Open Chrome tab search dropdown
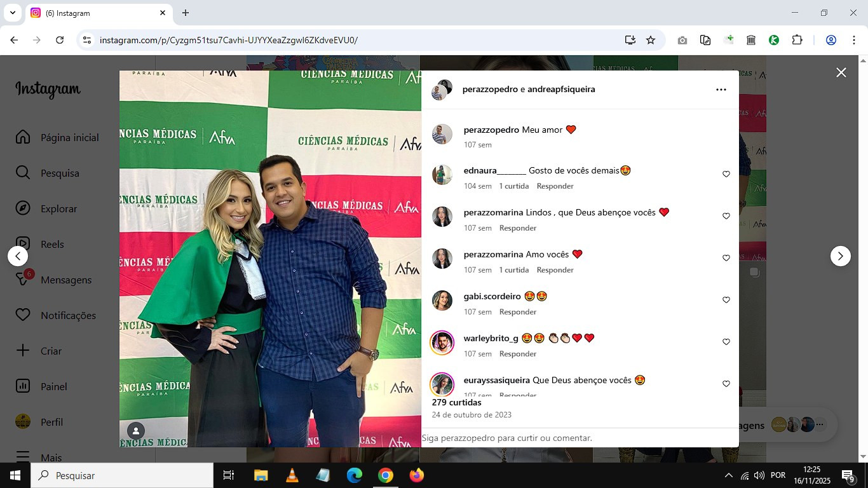The image size is (868, 488). (12, 13)
